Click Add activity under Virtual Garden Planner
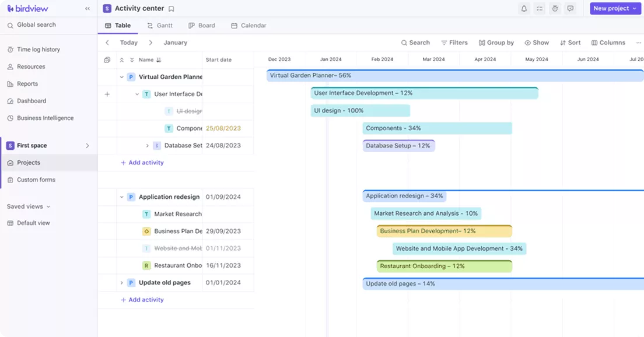The height and width of the screenshot is (337, 644). [142, 163]
